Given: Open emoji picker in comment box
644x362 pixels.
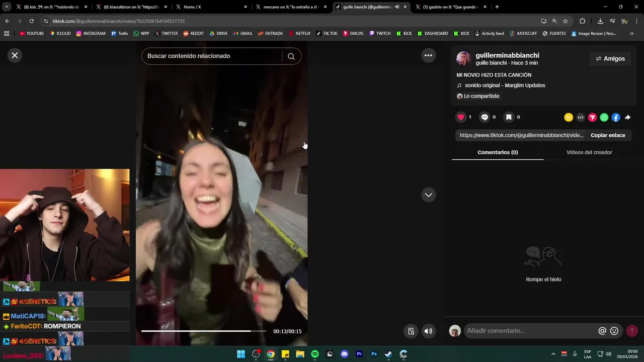Looking at the screenshot, I should [614, 331].
